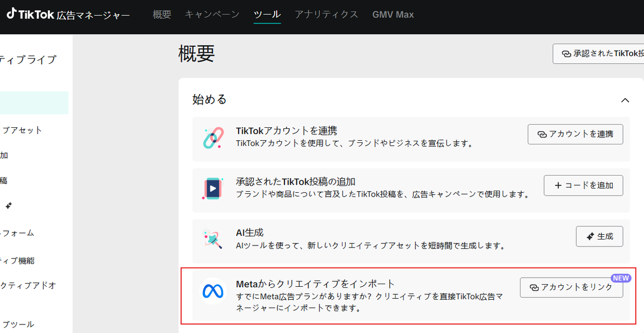Click the AI生成 magic wand icon
644x333 pixels.
click(x=213, y=239)
